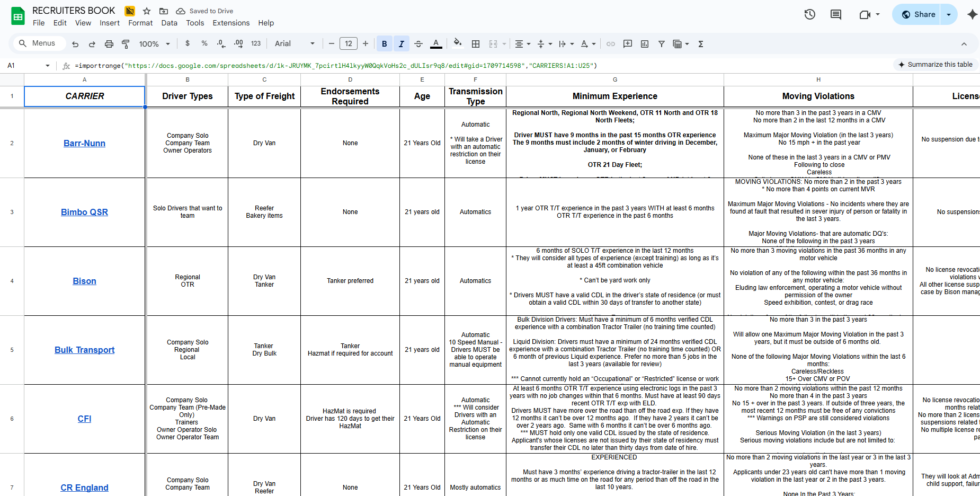Create a filter
The height and width of the screenshot is (496, 980).
pyautogui.click(x=662, y=44)
